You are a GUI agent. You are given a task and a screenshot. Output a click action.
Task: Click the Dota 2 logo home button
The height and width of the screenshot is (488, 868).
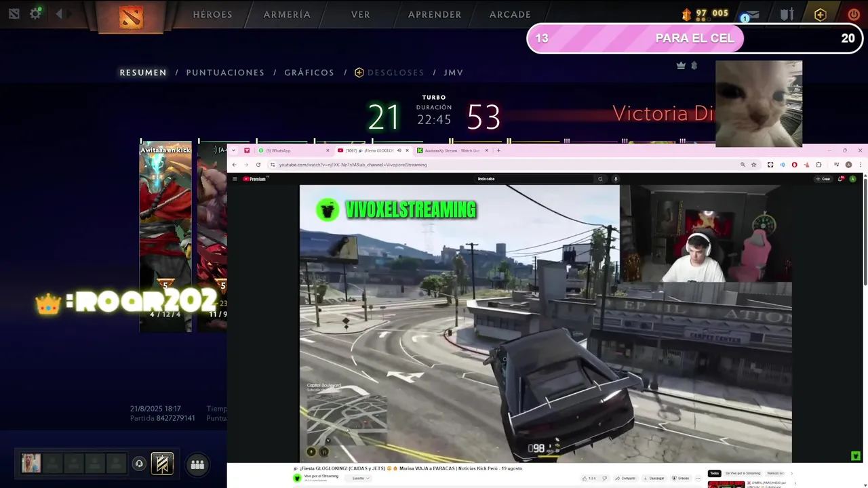coord(131,16)
